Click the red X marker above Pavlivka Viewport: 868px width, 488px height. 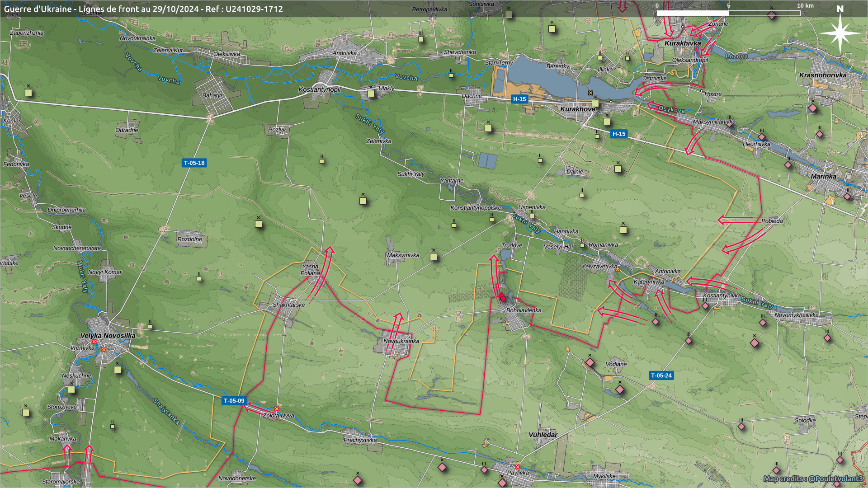click(x=517, y=467)
